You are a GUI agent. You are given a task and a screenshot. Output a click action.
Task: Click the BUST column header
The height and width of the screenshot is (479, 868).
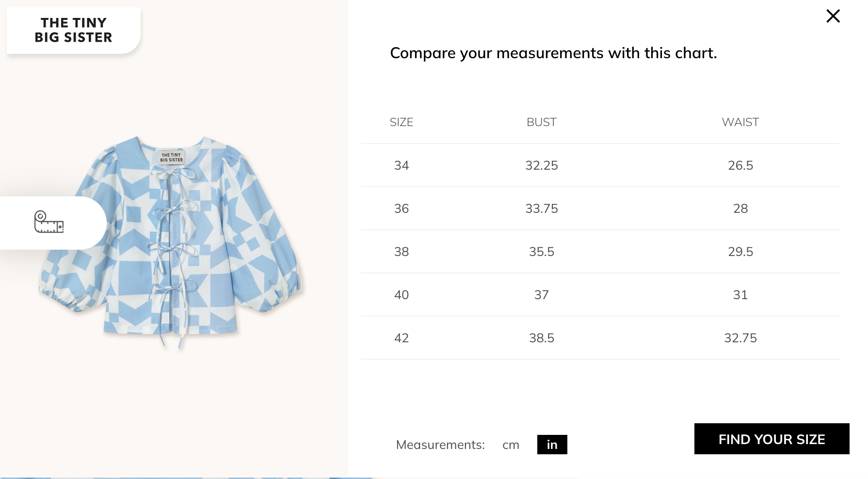[541, 122]
